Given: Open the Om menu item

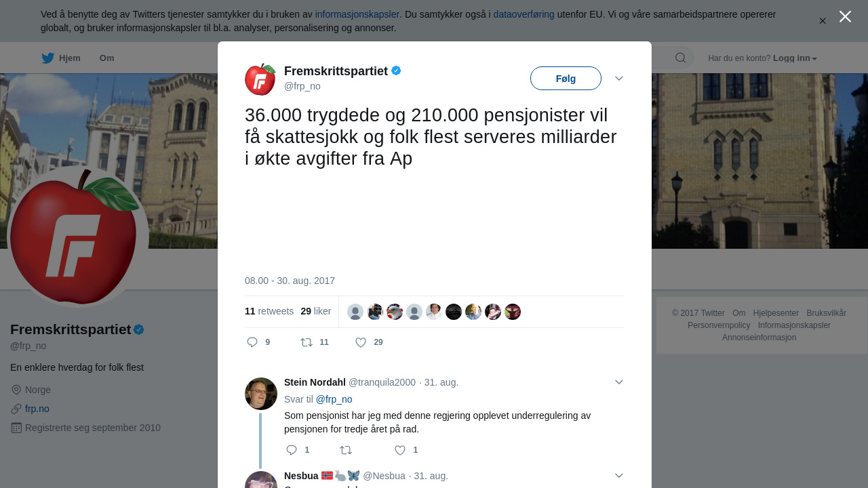Looking at the screenshot, I should pyautogui.click(x=106, y=58).
